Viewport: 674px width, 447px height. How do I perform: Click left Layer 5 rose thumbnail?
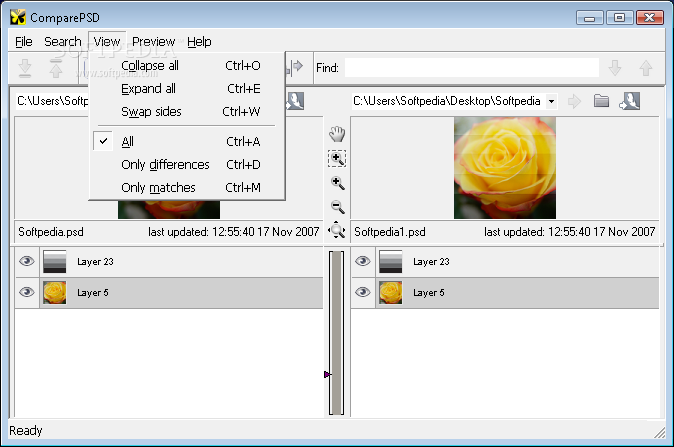[x=55, y=293]
